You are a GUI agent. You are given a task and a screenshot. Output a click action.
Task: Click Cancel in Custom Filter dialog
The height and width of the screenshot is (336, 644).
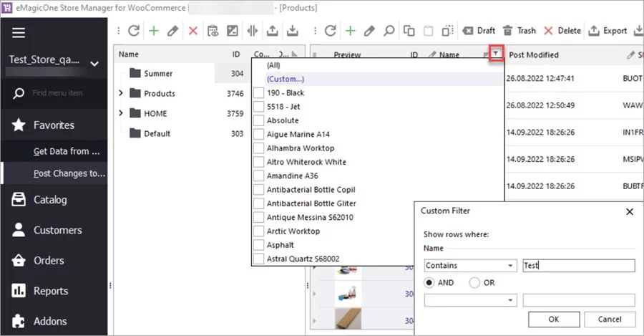tap(610, 319)
